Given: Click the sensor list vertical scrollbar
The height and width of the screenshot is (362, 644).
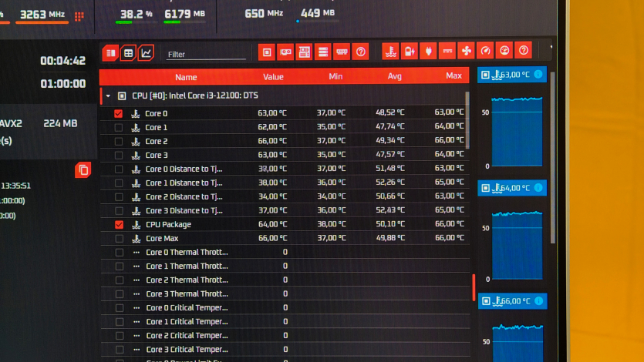Looking at the screenshot, I should (x=467, y=119).
